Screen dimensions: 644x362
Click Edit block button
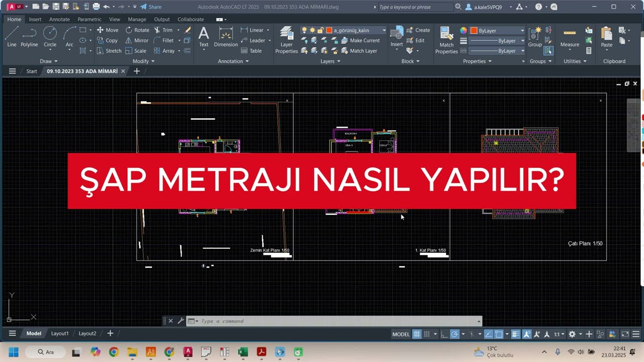416,41
